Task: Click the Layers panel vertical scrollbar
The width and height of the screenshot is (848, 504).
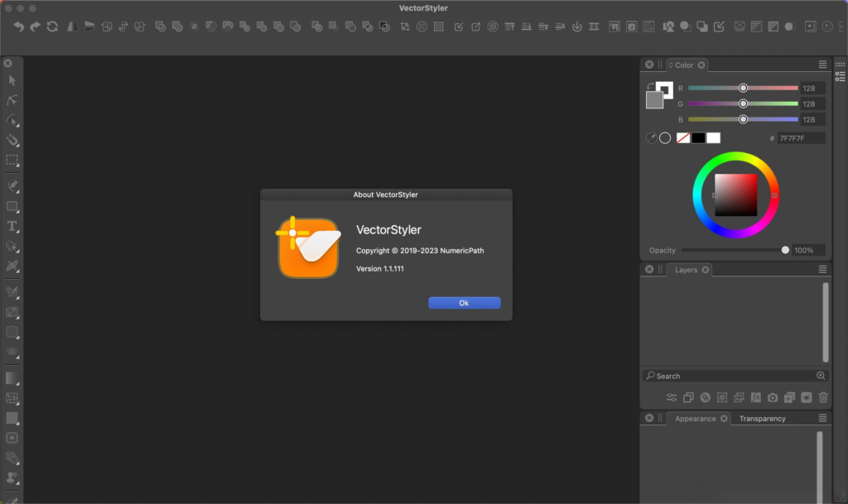Action: point(826,322)
